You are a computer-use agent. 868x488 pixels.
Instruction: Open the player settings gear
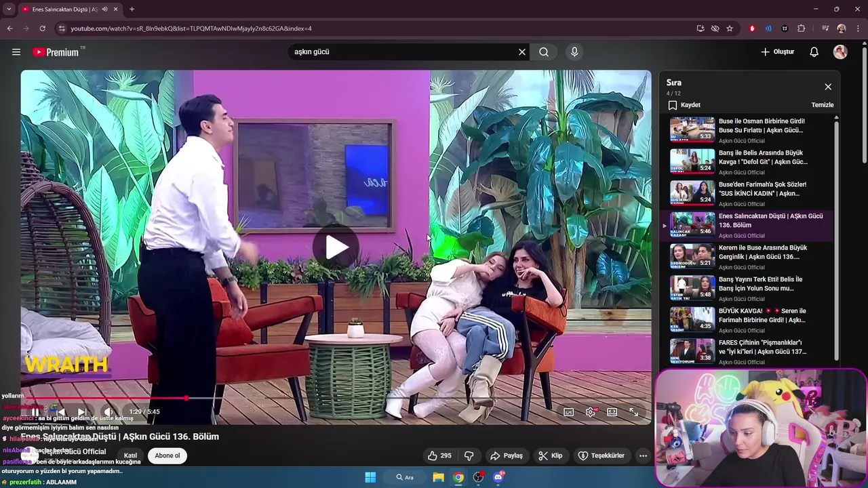(591, 412)
